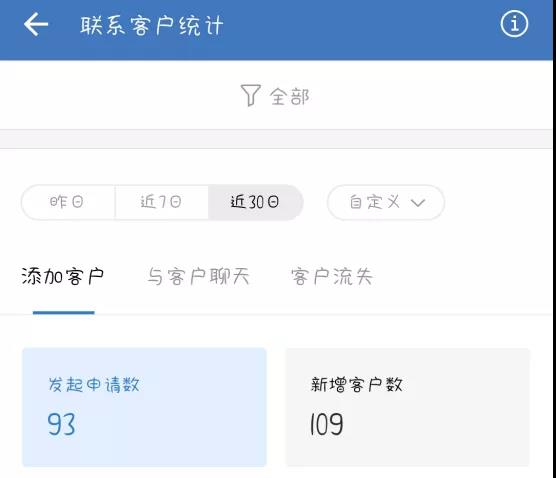Screen dimensions: 556x478
Task: Switch to the 与客户聊天 tab
Action: click(198, 277)
